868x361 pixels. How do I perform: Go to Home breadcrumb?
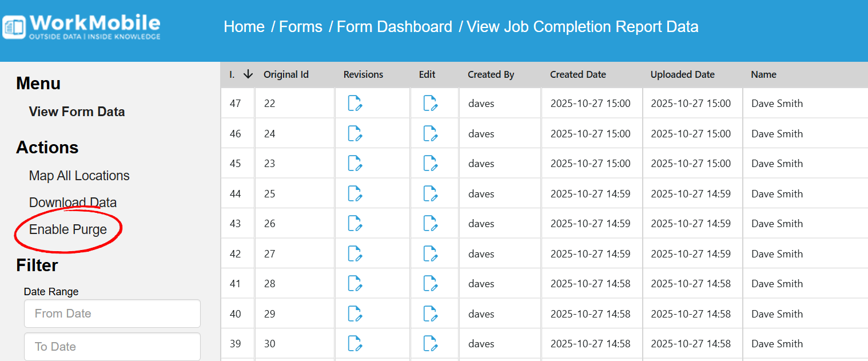tap(244, 27)
